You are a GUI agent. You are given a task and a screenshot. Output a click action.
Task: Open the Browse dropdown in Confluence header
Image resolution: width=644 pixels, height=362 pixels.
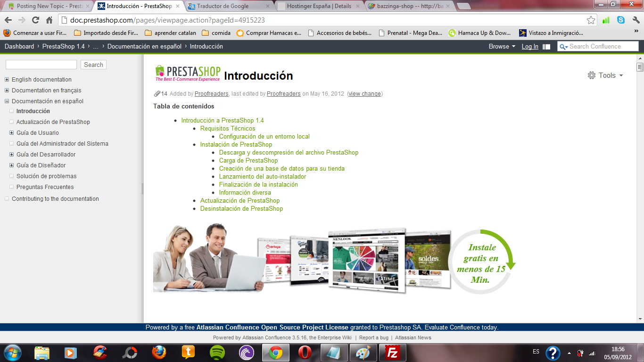tap(502, 46)
